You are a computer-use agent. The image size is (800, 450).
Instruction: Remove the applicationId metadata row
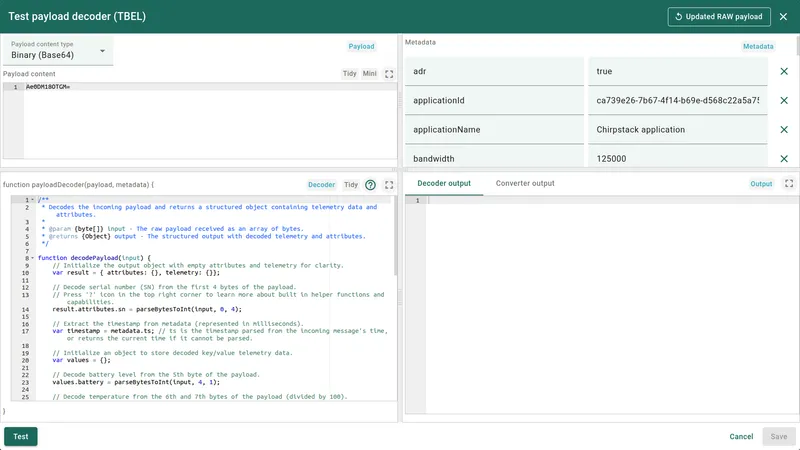tap(784, 101)
